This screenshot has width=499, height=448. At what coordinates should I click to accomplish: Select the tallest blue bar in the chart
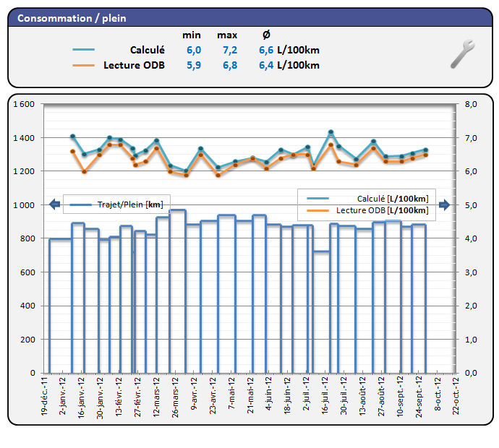[x=178, y=289]
